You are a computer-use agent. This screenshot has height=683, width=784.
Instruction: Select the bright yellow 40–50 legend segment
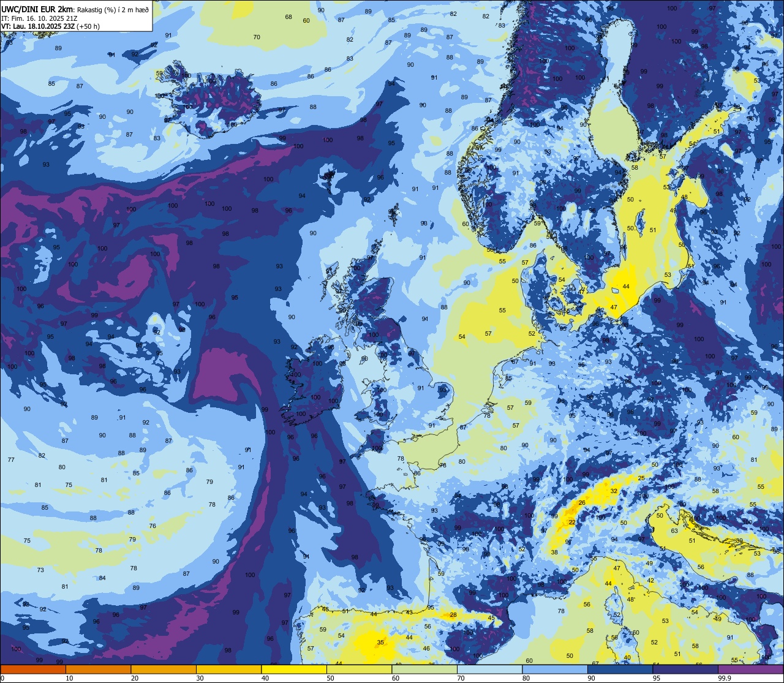pyautogui.click(x=294, y=669)
